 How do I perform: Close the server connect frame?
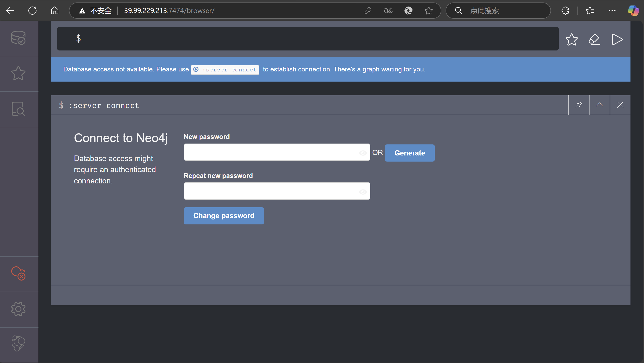[x=620, y=105]
